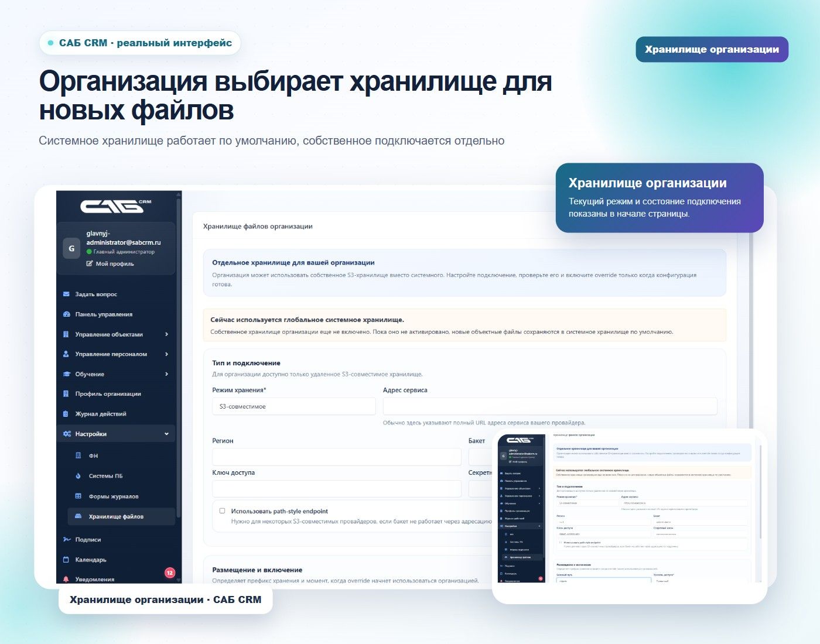Click the Хранилище файлов организации page title
Viewport: 820px width, 644px height.
(x=258, y=226)
